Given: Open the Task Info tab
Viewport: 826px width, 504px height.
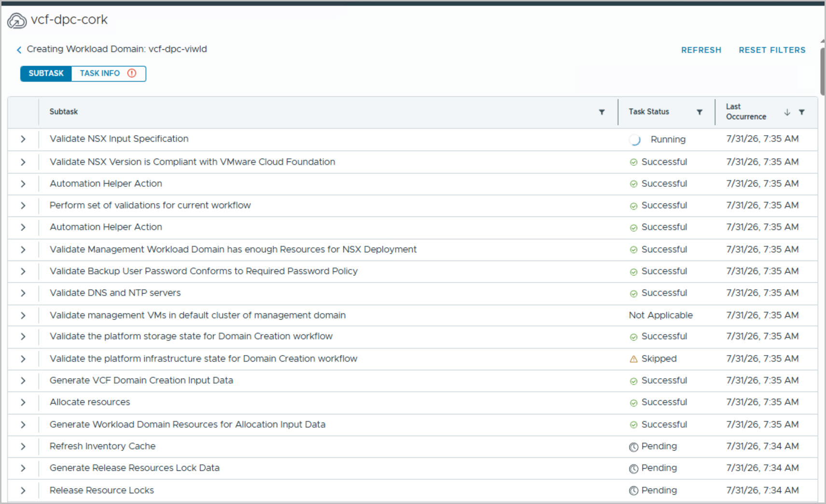Looking at the screenshot, I should tap(108, 73).
